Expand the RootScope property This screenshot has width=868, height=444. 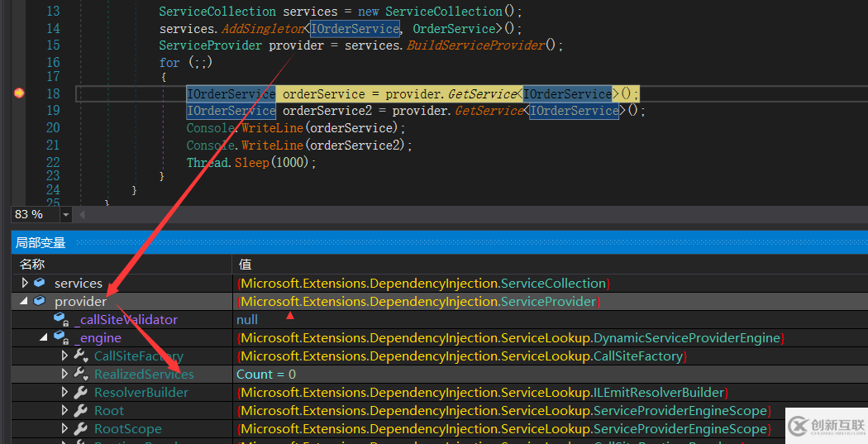click(x=64, y=428)
